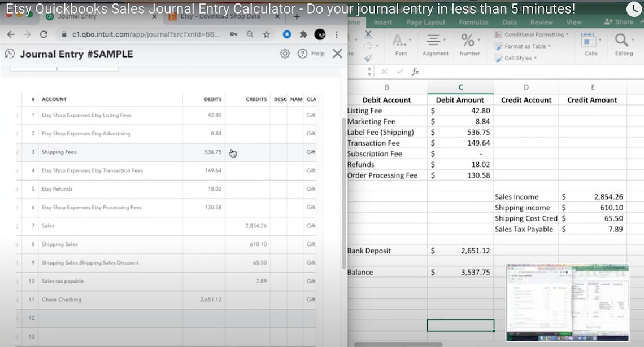
Task: Click the Insert Function fx icon
Action: [415, 72]
